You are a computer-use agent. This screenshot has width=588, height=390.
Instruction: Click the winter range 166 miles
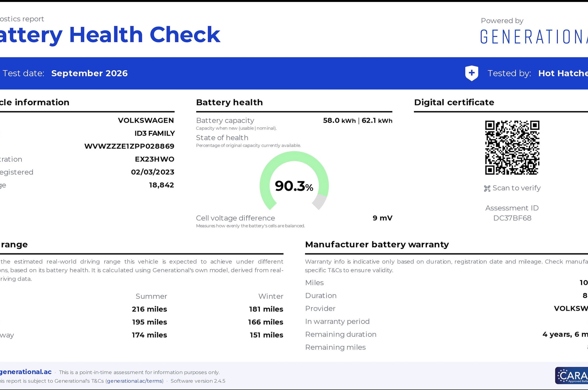point(266,322)
